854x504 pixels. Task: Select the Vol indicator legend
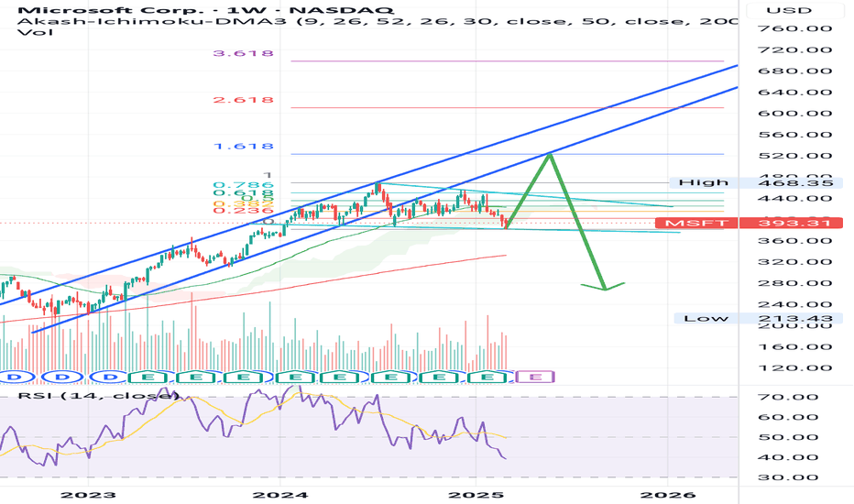point(36,32)
